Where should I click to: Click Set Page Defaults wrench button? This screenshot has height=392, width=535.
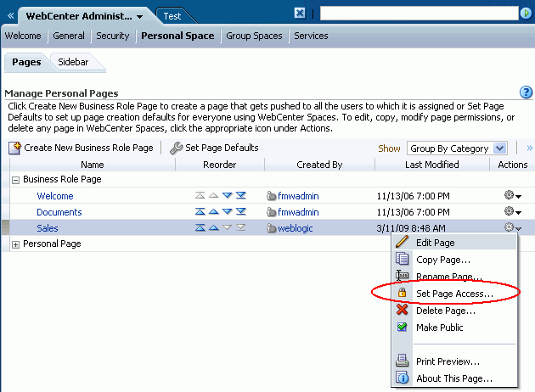pyautogui.click(x=214, y=148)
